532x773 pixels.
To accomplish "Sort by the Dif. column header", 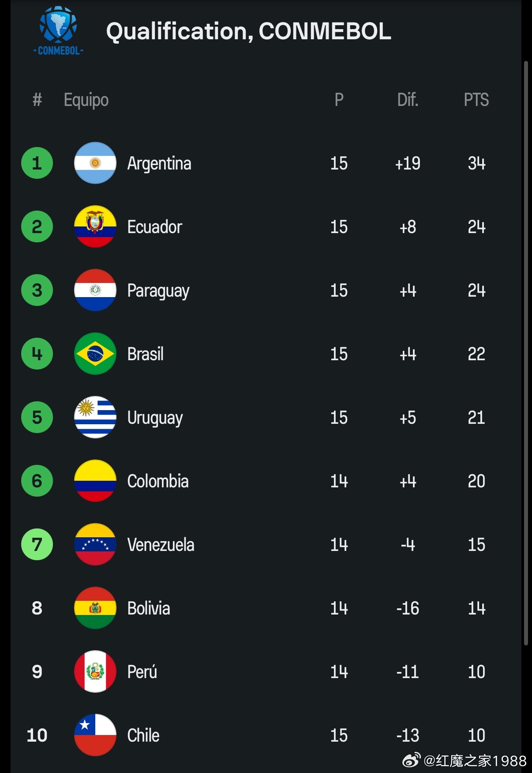I will tap(408, 100).
